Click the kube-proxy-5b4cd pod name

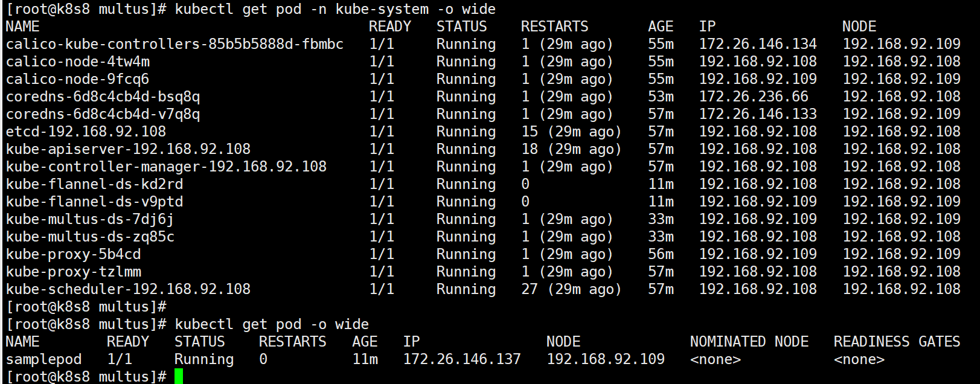(74, 254)
